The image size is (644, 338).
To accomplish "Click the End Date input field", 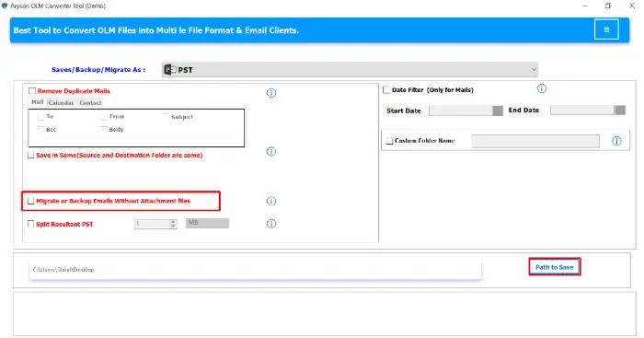I will 582,111.
